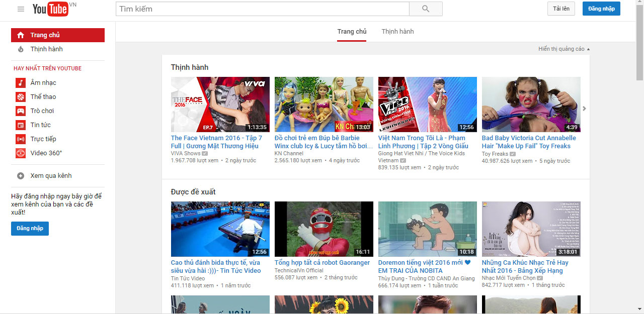Click the Bad Baby thumbnail with 4:39
The height and width of the screenshot is (314, 644).
[531, 104]
